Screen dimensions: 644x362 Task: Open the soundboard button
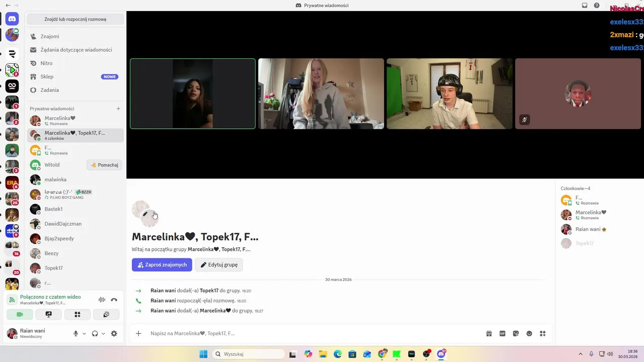pos(106,314)
